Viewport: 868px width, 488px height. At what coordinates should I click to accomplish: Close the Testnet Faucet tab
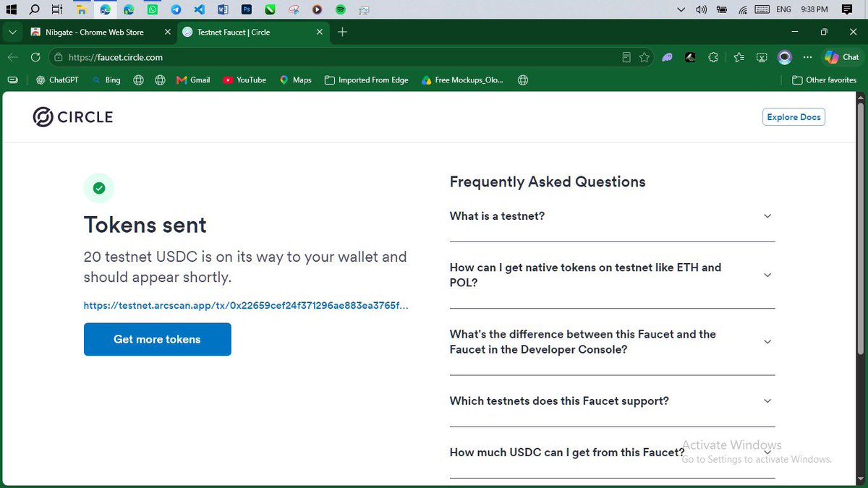(x=319, y=32)
